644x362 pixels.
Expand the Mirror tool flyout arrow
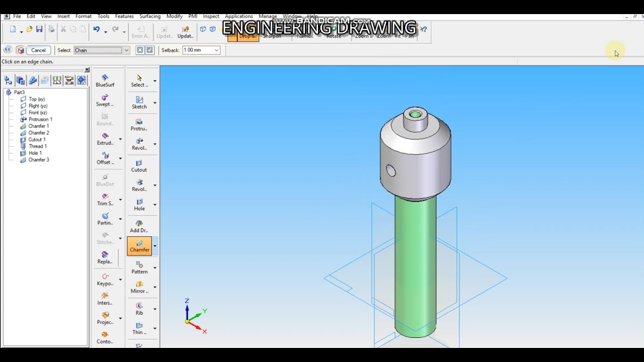click(x=155, y=287)
